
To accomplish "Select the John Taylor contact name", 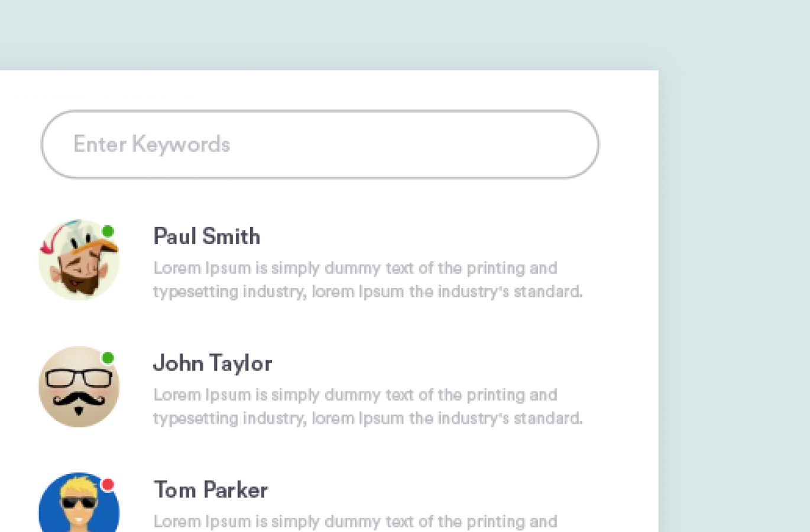I will 213,363.
